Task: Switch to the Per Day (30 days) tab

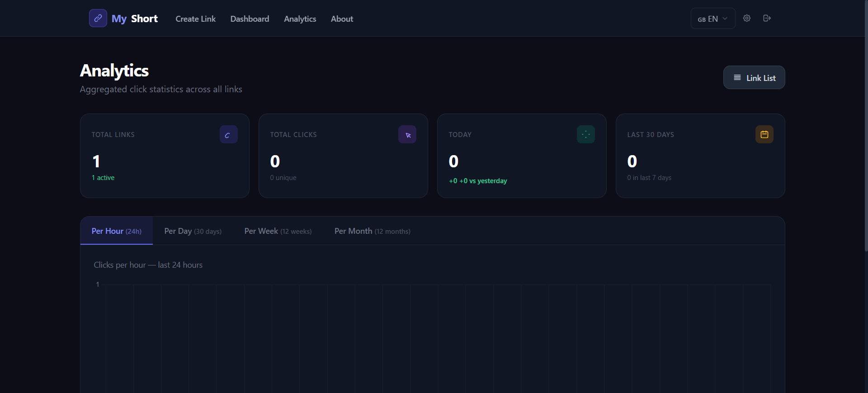Action: (193, 231)
